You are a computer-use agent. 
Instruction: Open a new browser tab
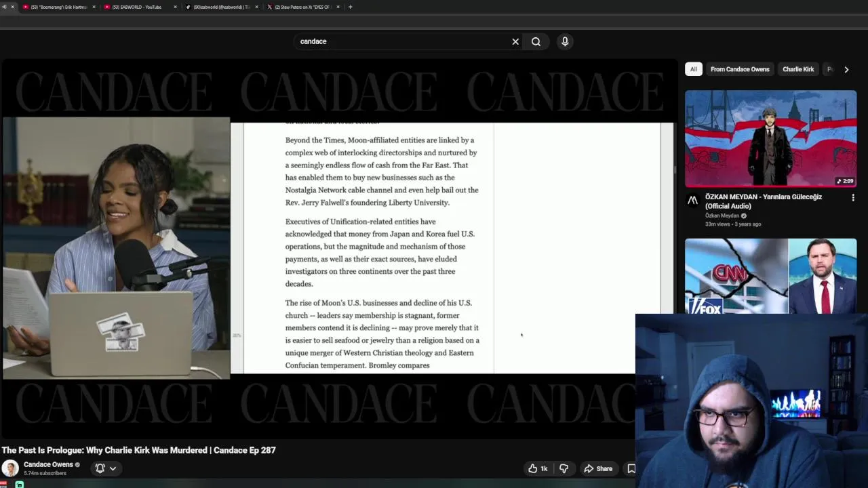pyautogui.click(x=350, y=7)
